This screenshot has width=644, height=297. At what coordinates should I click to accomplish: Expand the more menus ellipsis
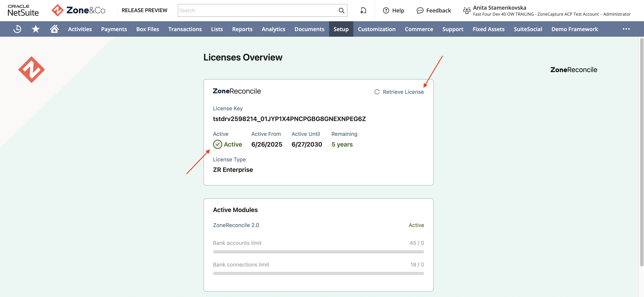click(x=626, y=29)
